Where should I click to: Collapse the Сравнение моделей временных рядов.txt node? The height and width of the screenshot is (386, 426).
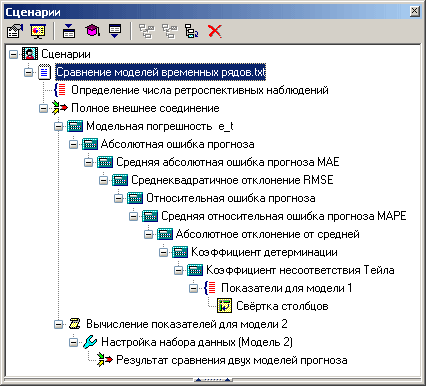[29, 72]
